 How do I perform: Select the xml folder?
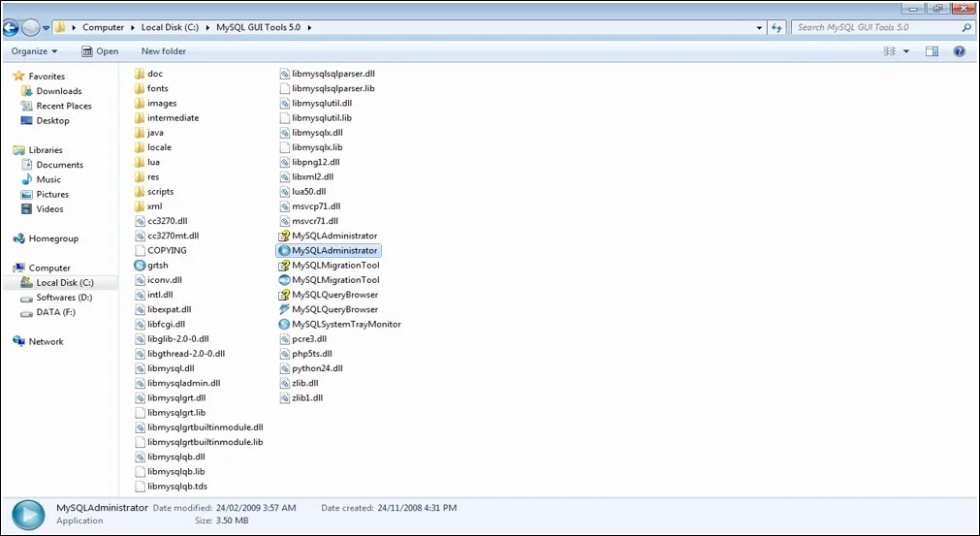148,206
